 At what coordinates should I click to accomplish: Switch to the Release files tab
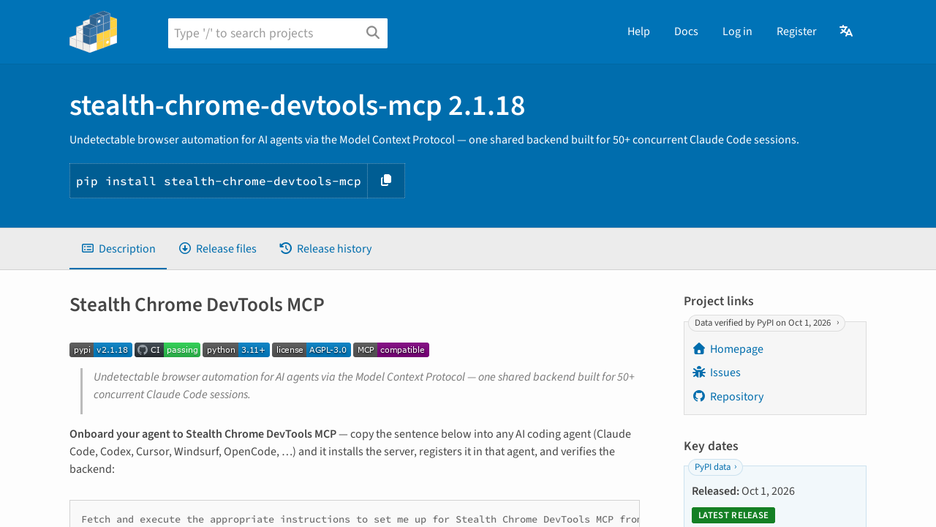[217, 248]
